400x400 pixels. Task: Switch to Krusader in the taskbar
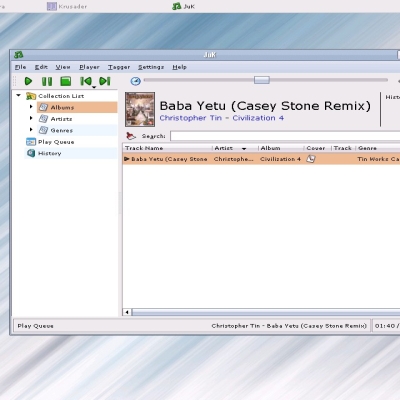67,6
